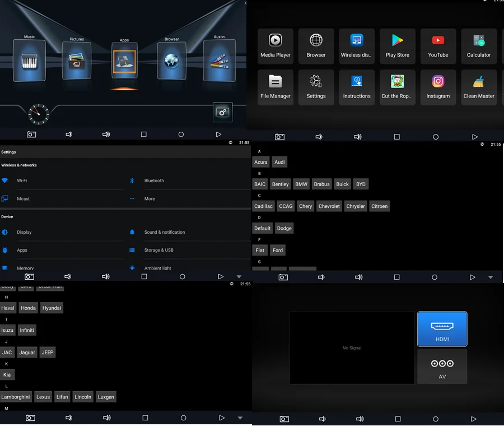Viewport: 504px width, 431px height.
Task: Open Music from the home carousel
Action: tap(29, 60)
